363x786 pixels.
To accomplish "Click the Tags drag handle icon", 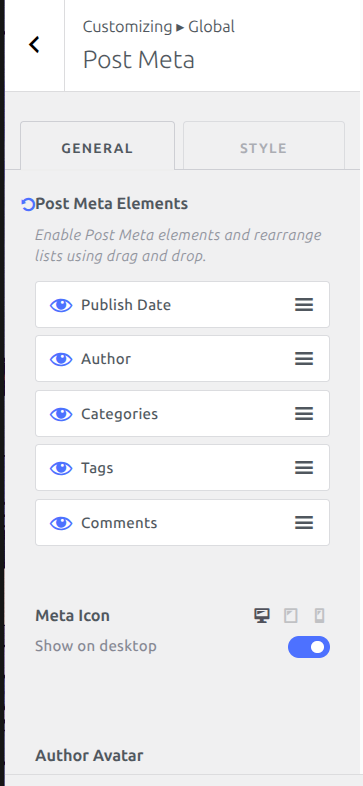I will (304, 468).
